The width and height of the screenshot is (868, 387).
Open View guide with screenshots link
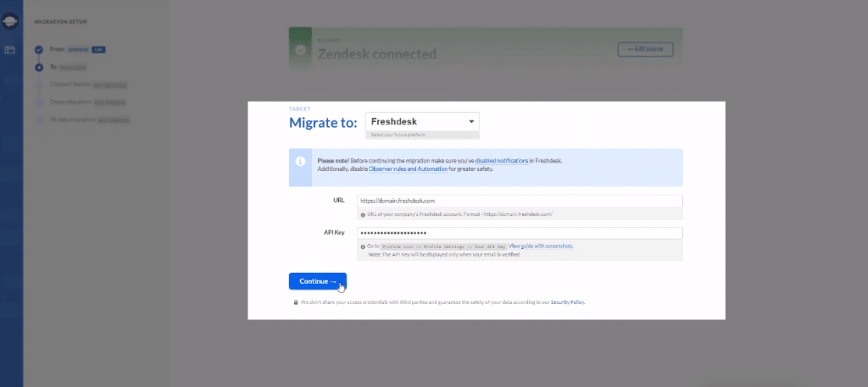click(x=541, y=246)
